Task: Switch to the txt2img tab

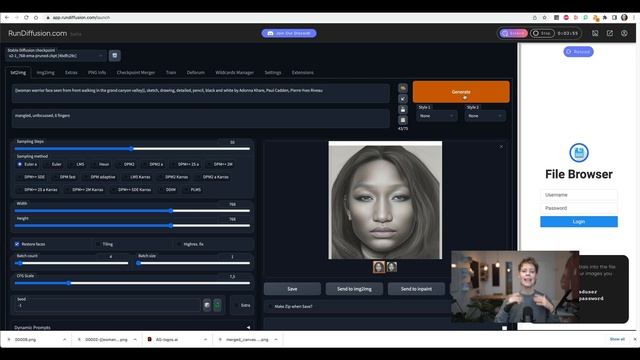Action: pyautogui.click(x=18, y=72)
